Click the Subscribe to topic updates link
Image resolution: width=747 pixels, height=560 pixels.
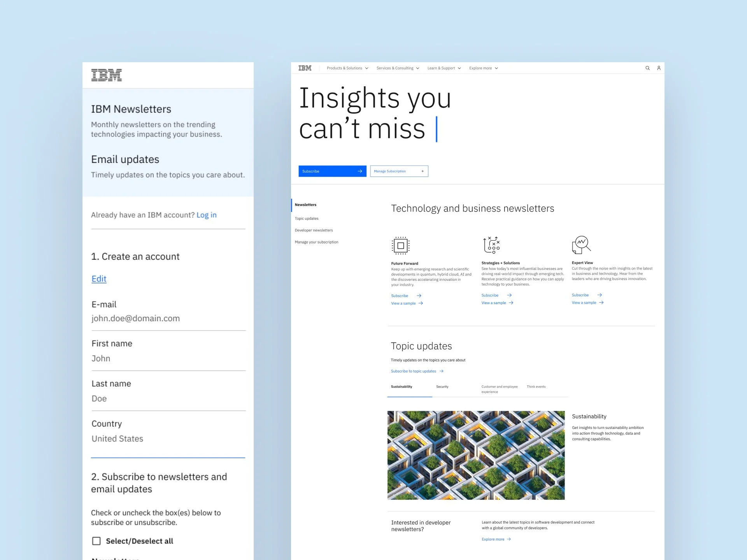click(414, 371)
